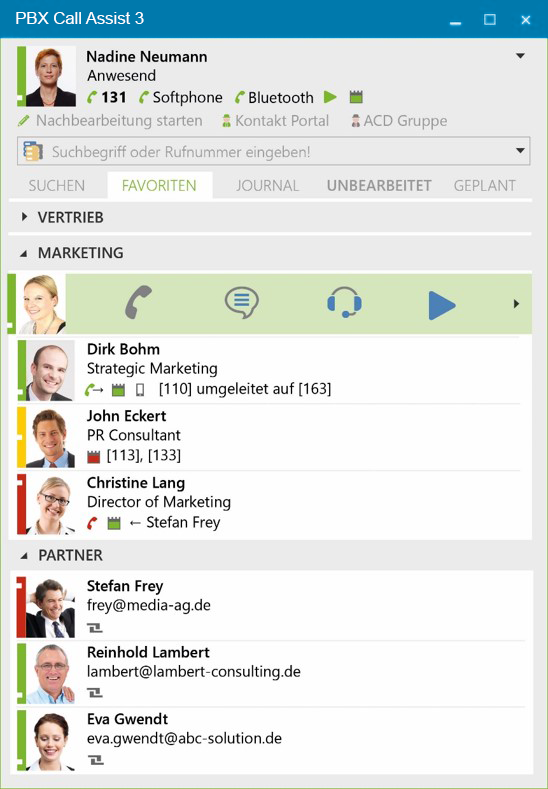This screenshot has width=548, height=789.
Task: Select line 131
Action: (x=106, y=97)
